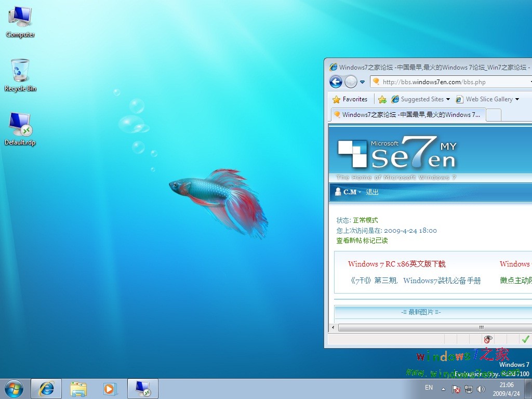Open Windows Explorer folder on taskbar

click(x=78, y=389)
